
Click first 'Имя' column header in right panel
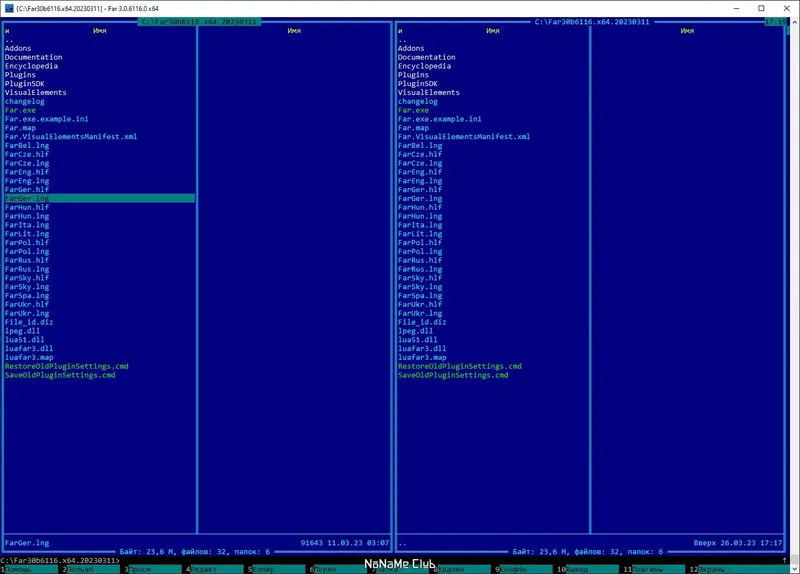[492, 31]
